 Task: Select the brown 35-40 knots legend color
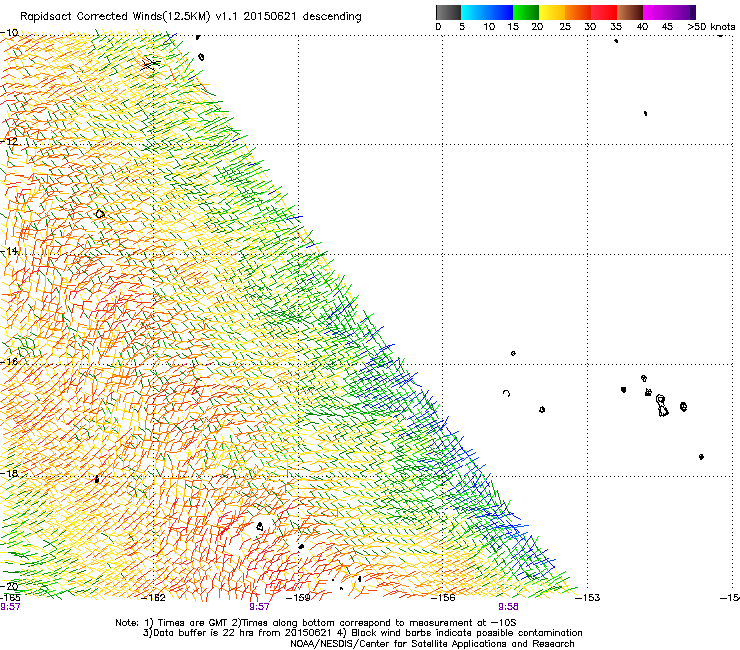[x=630, y=12]
